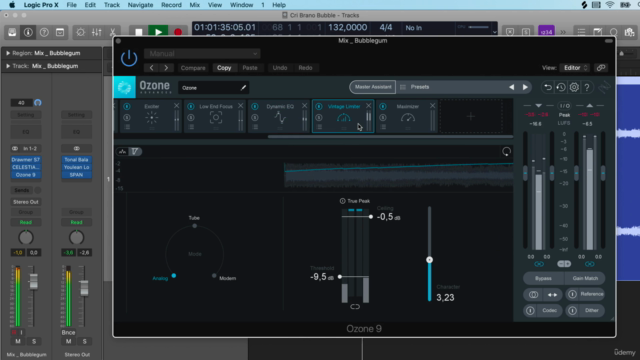
Task: Remove the Maximizer module
Action: coord(433,106)
